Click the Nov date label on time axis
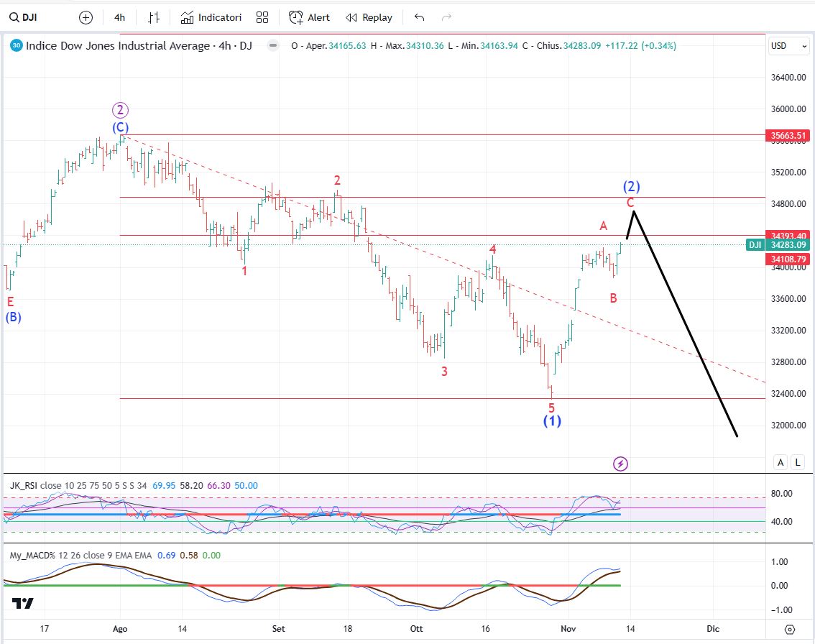Image resolution: width=815 pixels, height=644 pixels. point(568,629)
